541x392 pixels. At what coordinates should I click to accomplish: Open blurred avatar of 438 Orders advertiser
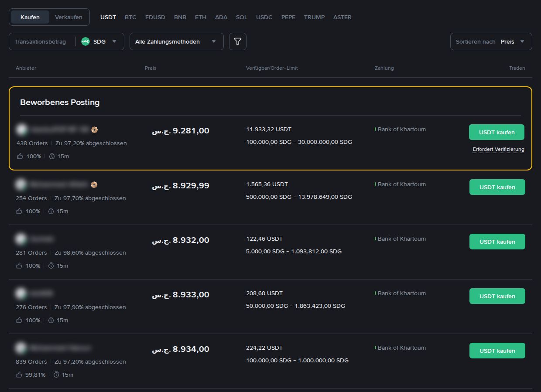(21, 130)
